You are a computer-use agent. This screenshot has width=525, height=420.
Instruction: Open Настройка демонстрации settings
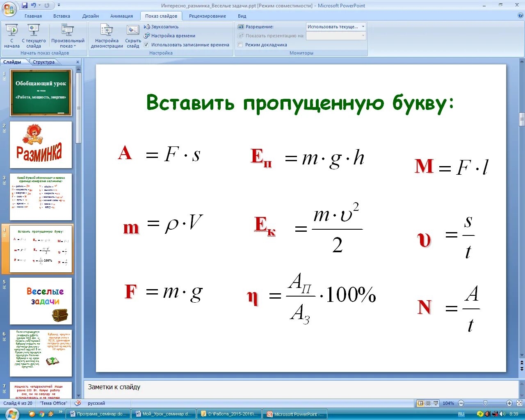(106, 36)
